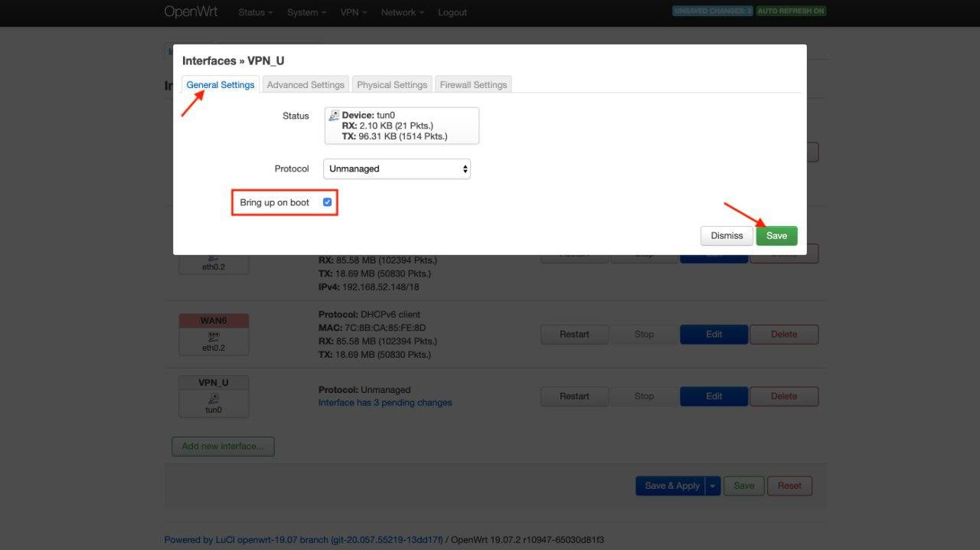Click the Logout link
The height and width of the screenshot is (550, 980).
point(452,12)
